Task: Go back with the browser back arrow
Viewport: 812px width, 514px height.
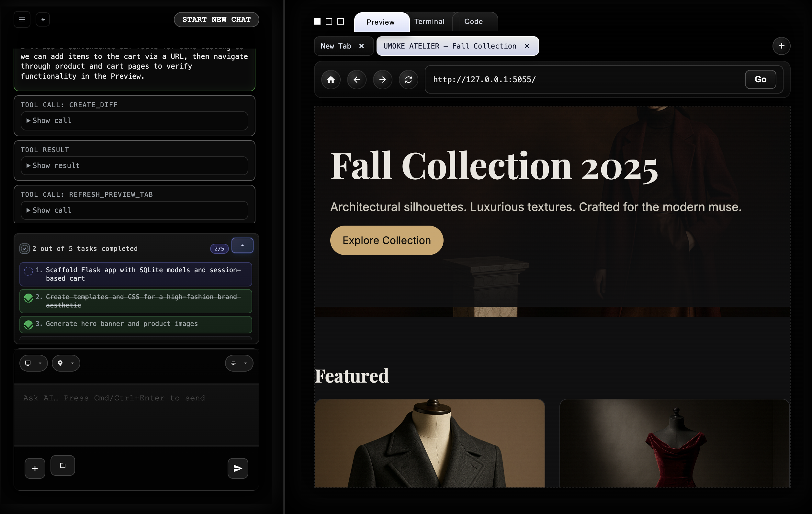Action: 356,80
